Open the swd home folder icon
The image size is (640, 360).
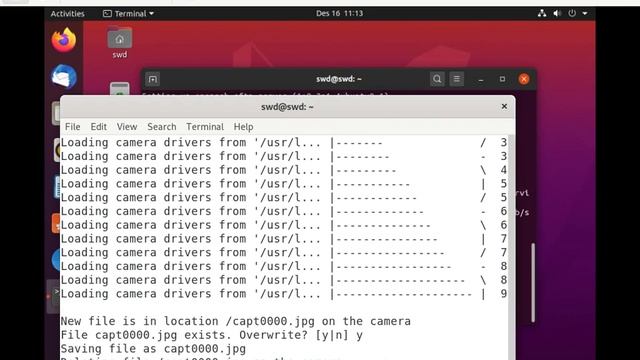click(120, 42)
